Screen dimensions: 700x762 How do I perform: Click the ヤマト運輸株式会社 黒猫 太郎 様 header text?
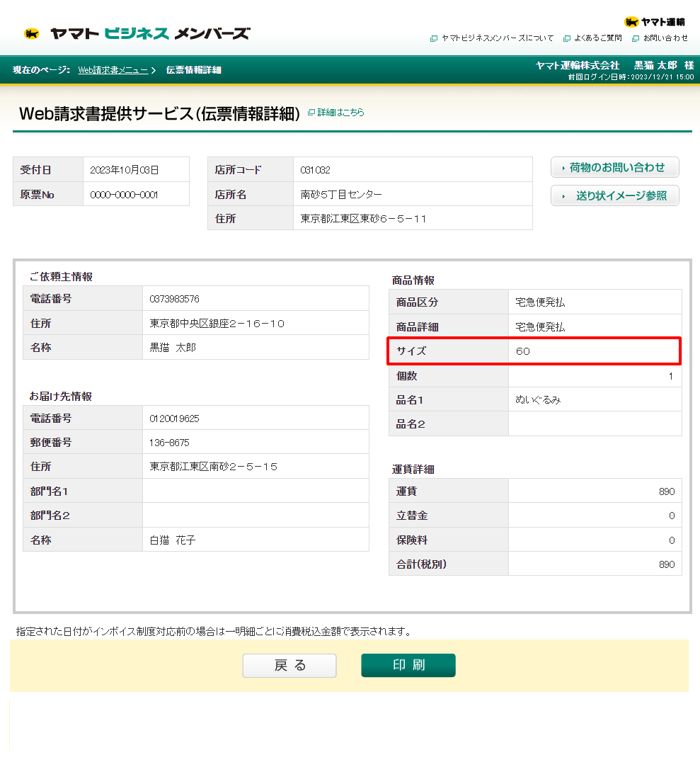614,65
